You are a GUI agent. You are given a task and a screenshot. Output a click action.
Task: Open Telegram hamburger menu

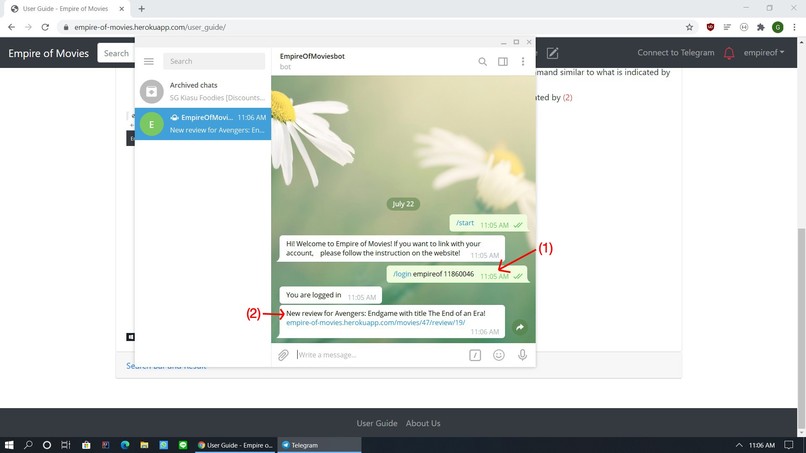149,61
